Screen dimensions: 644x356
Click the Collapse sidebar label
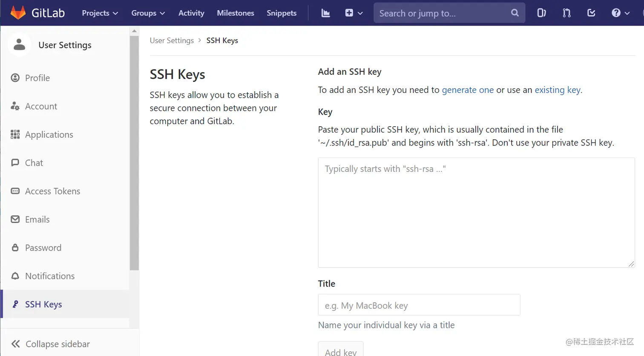58,344
